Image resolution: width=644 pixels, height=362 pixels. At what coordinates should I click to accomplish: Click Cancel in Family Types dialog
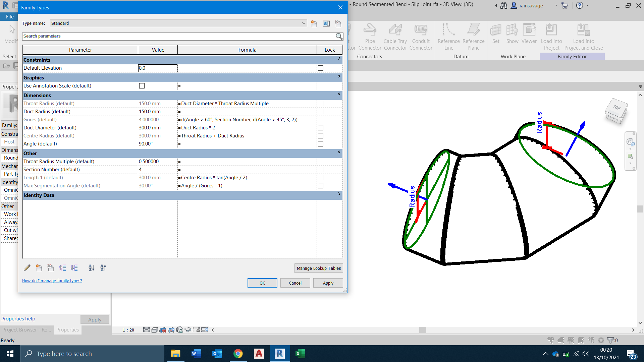pyautogui.click(x=295, y=283)
